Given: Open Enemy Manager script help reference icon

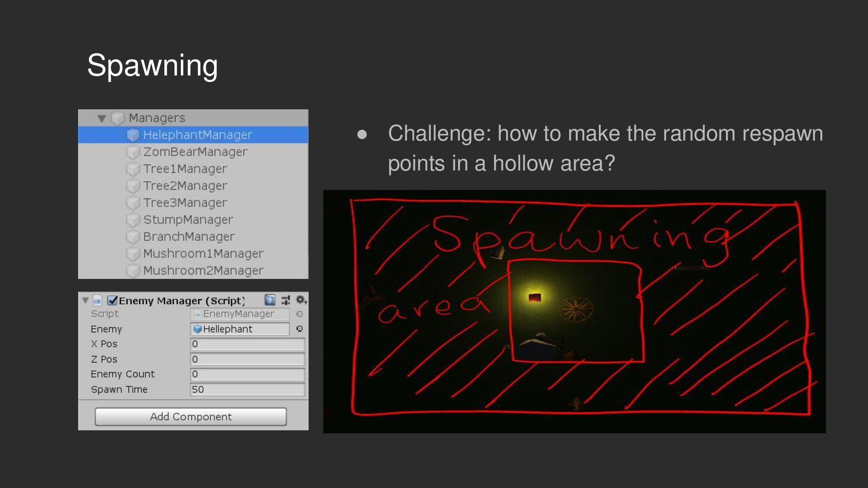Looking at the screenshot, I should point(270,300).
